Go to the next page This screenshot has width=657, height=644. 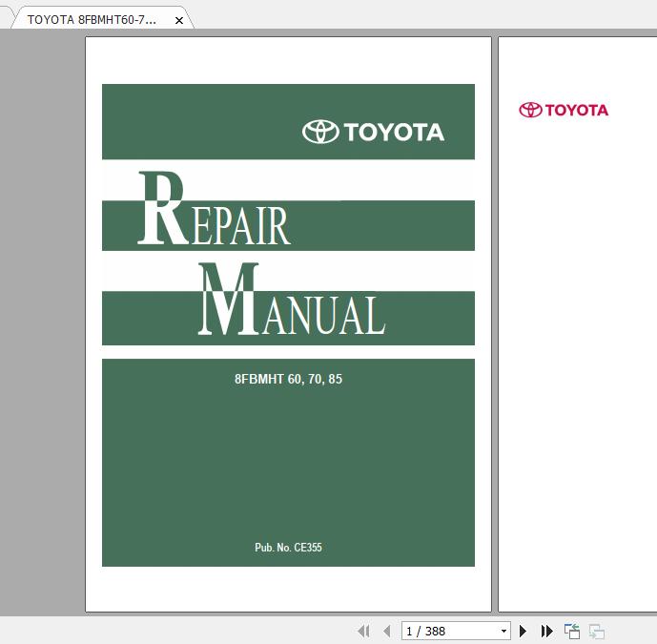pos(523,631)
